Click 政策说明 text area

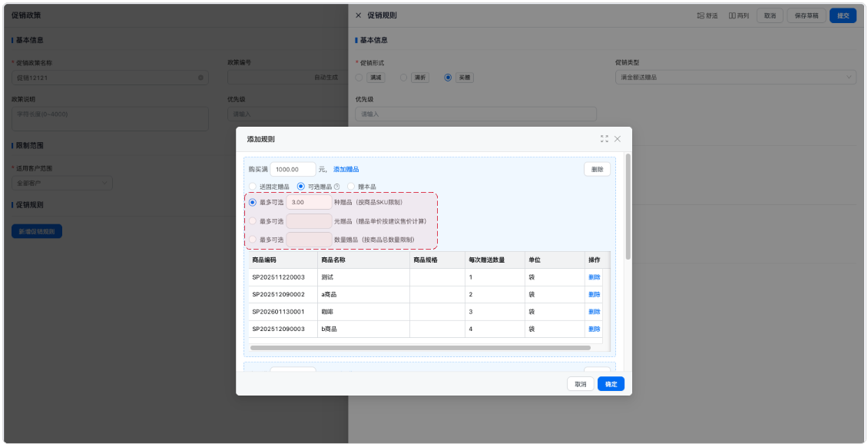click(x=110, y=119)
